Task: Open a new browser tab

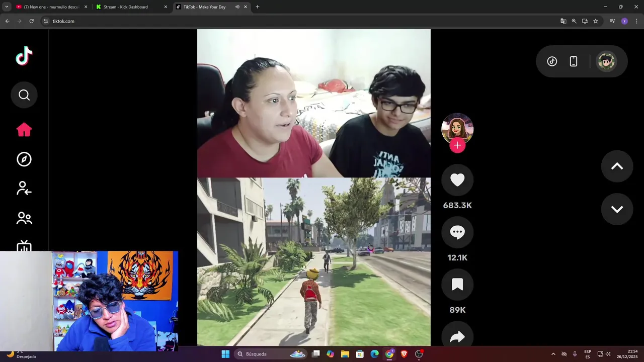Action: [x=258, y=7]
